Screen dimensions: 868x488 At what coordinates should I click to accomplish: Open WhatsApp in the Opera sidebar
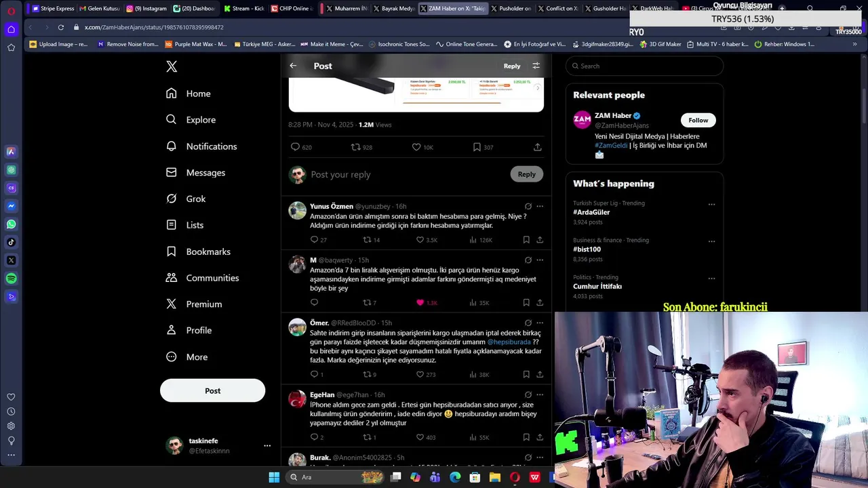coord(11,224)
